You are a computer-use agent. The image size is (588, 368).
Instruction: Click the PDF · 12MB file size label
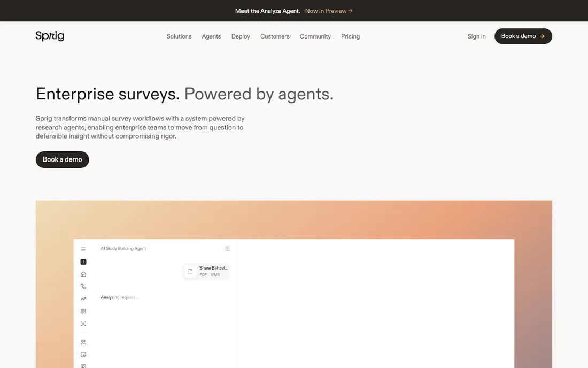[x=210, y=274]
